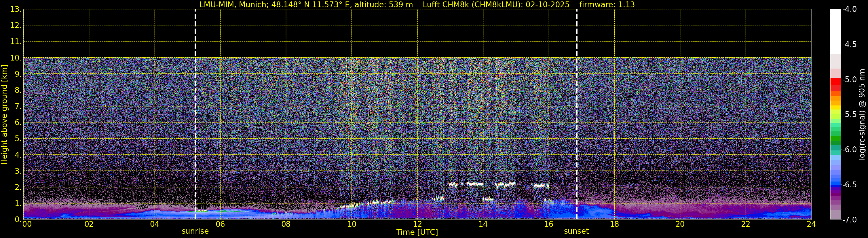Select the '18' time tick label
Screen dimensions: 868x238
pyautogui.click(x=615, y=224)
